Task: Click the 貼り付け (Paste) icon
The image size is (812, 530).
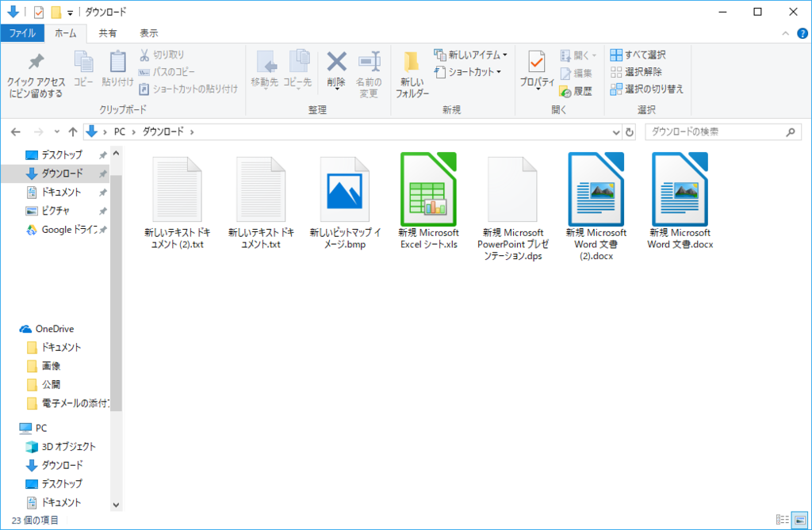Action: [116, 72]
